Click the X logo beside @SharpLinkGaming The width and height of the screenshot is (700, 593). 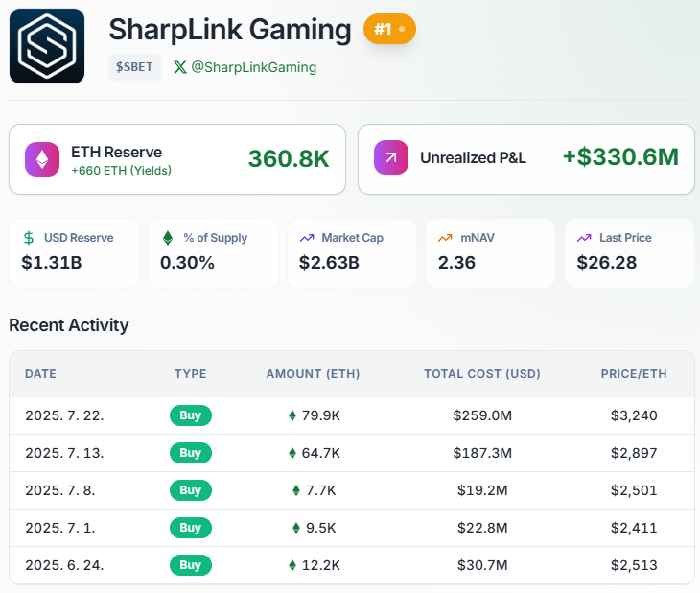(180, 67)
